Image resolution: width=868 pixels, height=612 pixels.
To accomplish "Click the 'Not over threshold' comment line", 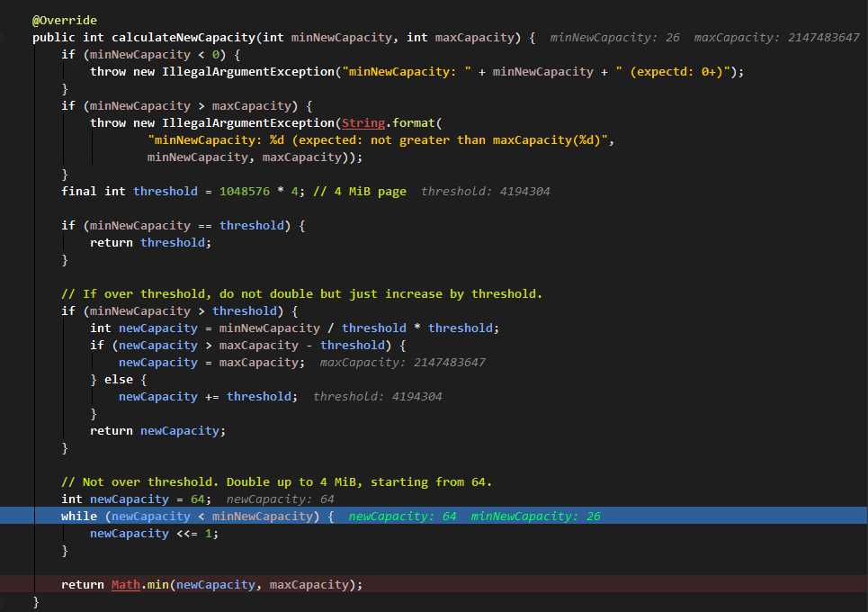I will (276, 482).
